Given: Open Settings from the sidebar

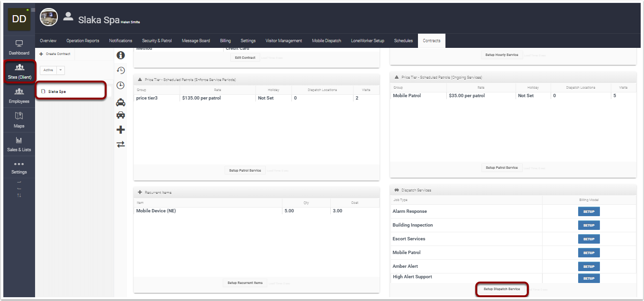Looking at the screenshot, I should click(x=19, y=167).
